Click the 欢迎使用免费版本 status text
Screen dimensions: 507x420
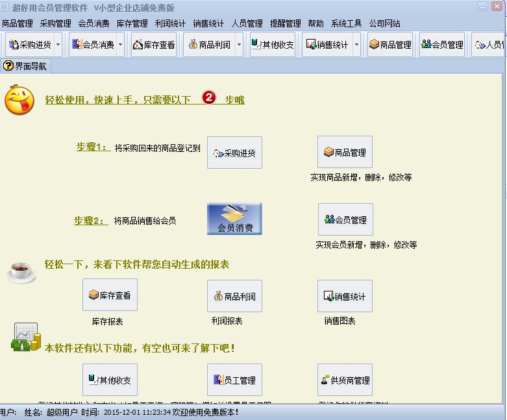[206, 412]
